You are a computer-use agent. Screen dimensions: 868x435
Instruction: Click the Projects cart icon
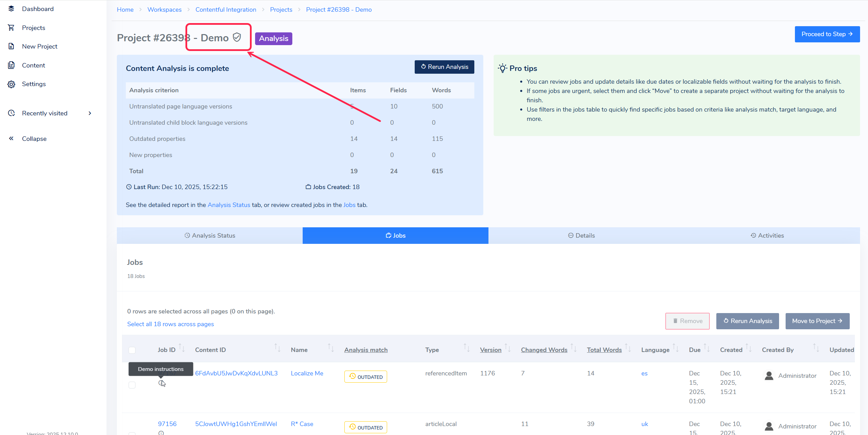(x=11, y=28)
